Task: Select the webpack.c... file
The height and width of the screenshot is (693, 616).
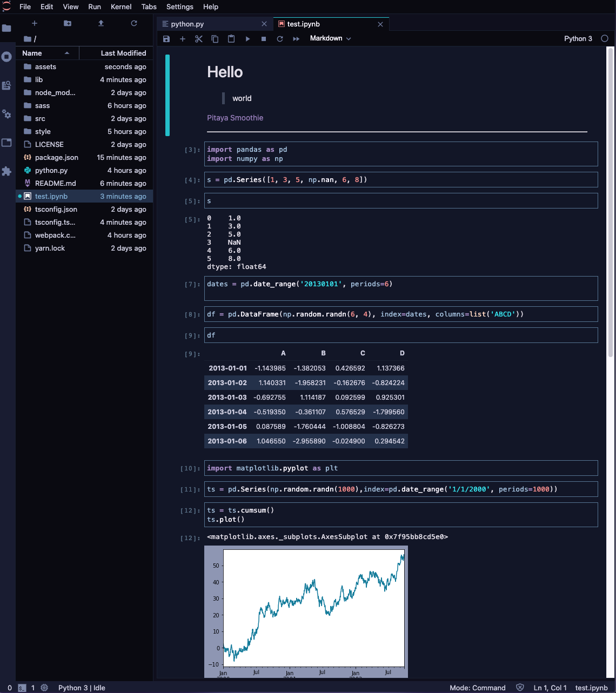Action: click(x=84, y=235)
